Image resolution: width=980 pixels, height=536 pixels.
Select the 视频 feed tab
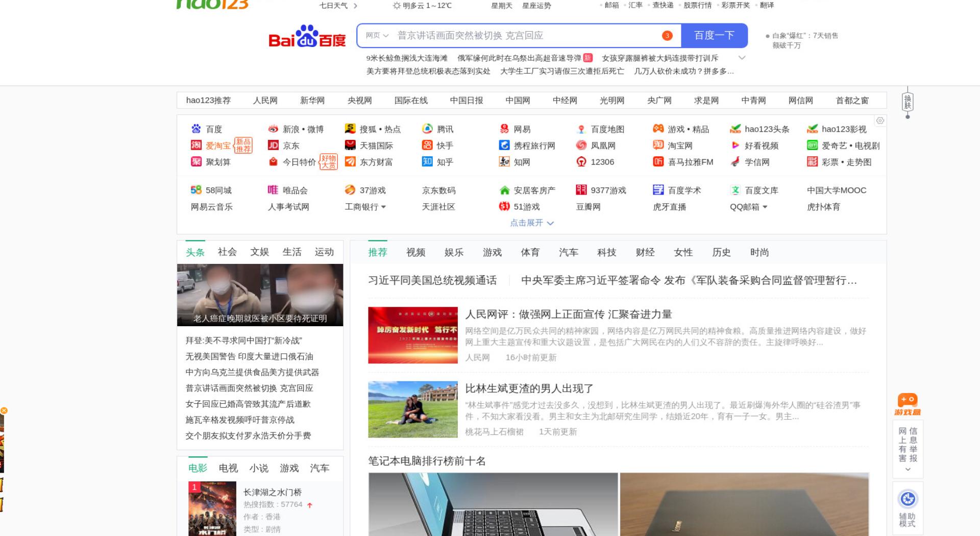pos(415,252)
